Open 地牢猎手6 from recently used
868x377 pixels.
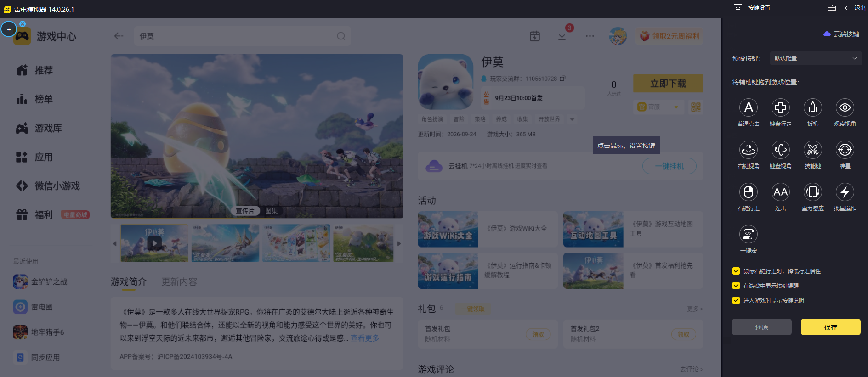tap(39, 332)
